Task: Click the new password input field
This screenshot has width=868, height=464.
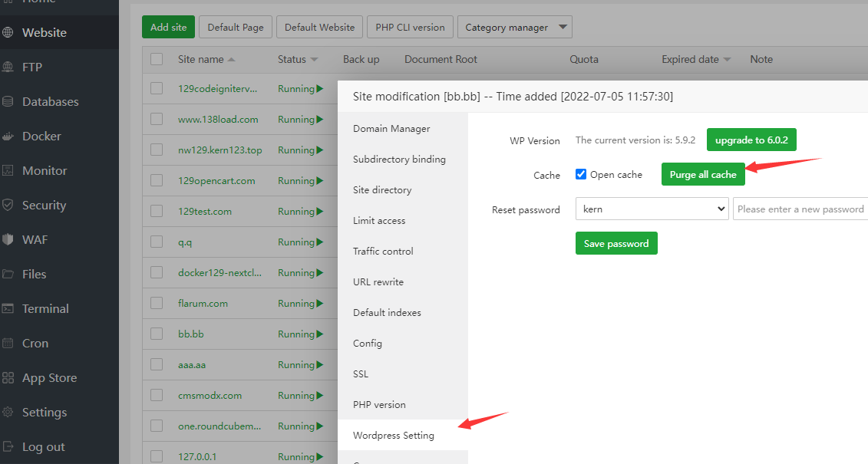Action: click(800, 209)
